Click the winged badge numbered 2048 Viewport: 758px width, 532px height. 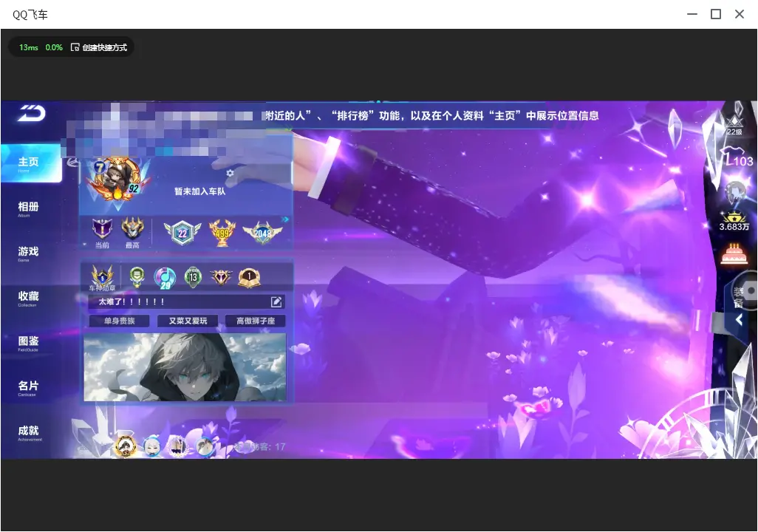[262, 233]
